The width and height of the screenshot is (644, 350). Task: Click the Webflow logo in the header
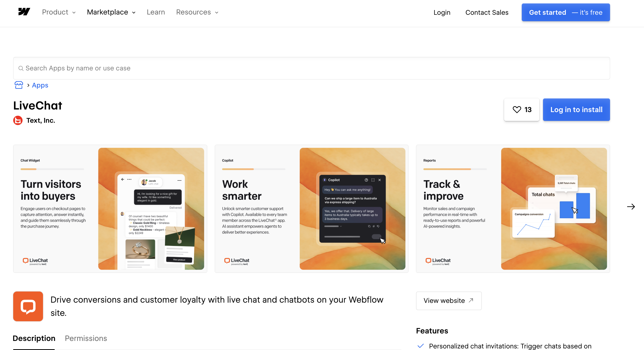[24, 12]
